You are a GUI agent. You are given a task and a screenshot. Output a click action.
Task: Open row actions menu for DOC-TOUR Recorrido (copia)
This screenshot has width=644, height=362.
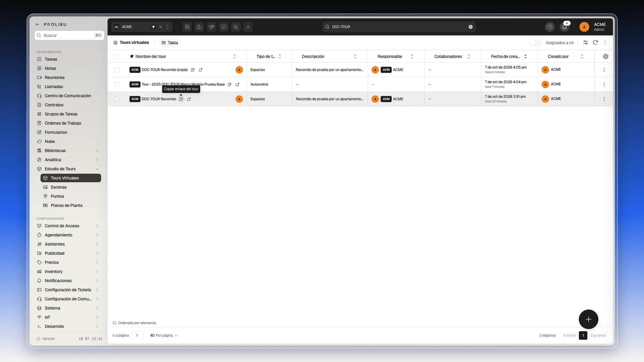(604, 70)
